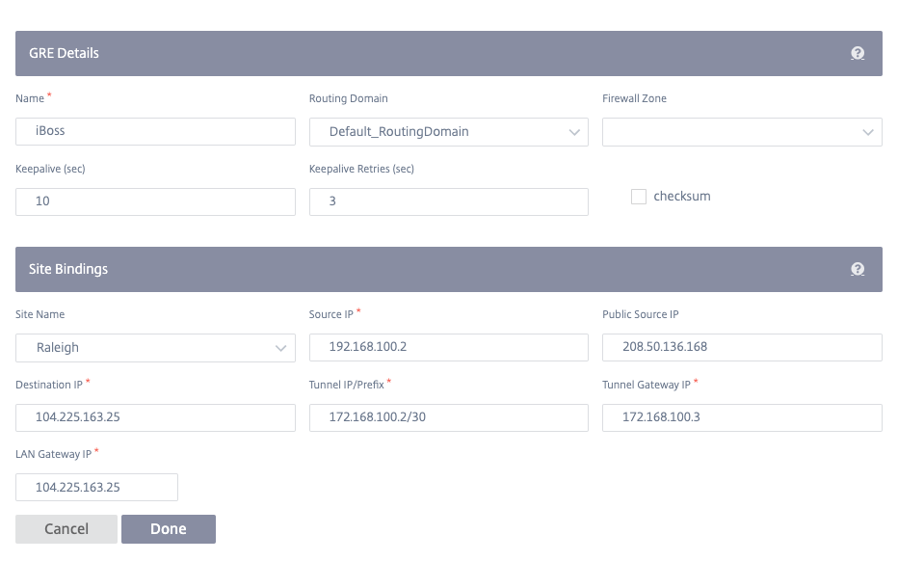This screenshot has height=588, width=924.
Task: Click the help icon in Site Bindings header
Action: [858, 270]
